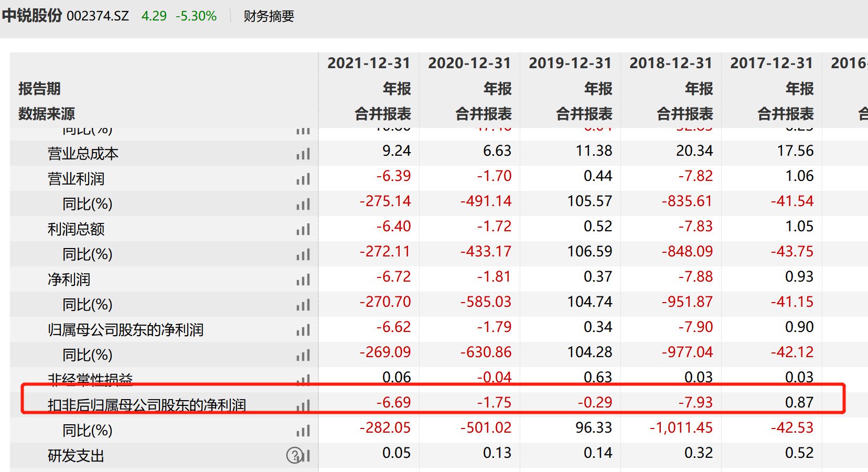The height and width of the screenshot is (472, 868).
Task: Click the question mark help icon beside 研发支出
Action: tap(294, 455)
